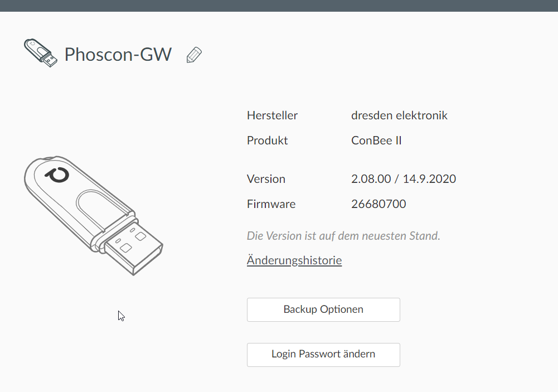Screen dimensions: 558x392
Task: Select the Phoscon-GW gateway title
Action: 118,55
